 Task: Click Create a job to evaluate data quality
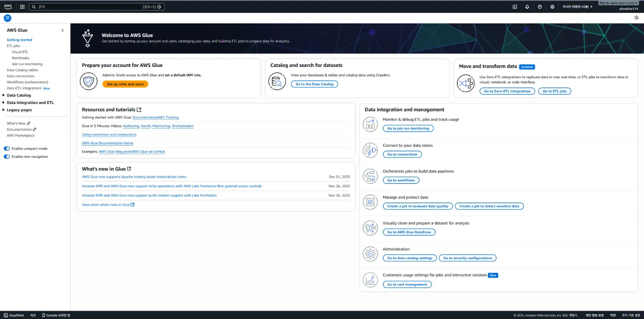point(418,206)
